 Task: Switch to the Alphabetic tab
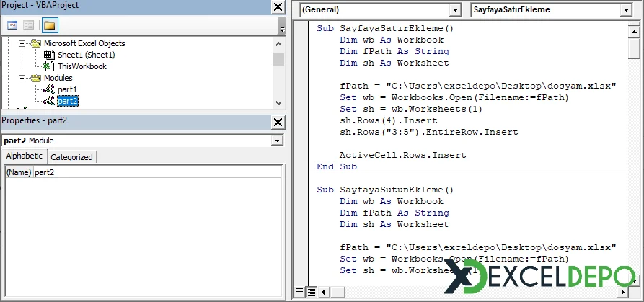tap(25, 157)
